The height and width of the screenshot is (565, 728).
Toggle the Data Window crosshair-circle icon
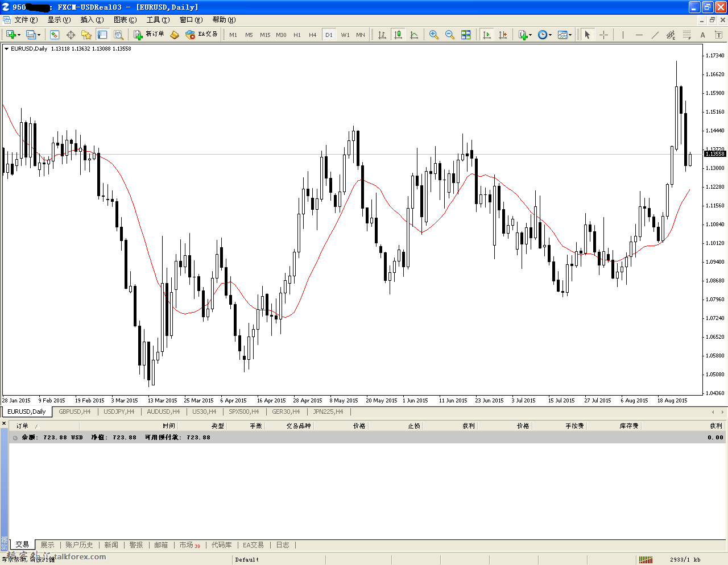coord(71,35)
